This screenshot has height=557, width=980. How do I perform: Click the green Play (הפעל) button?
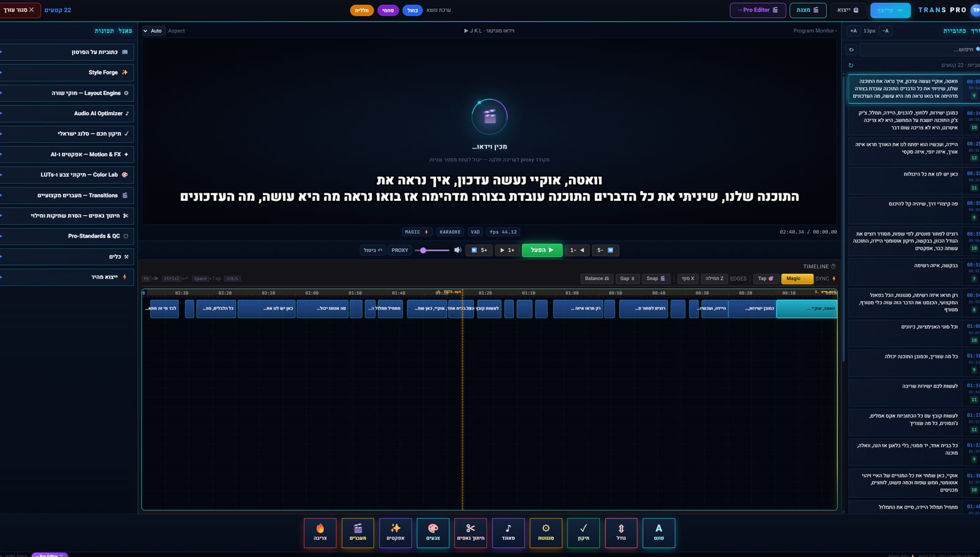(x=542, y=250)
